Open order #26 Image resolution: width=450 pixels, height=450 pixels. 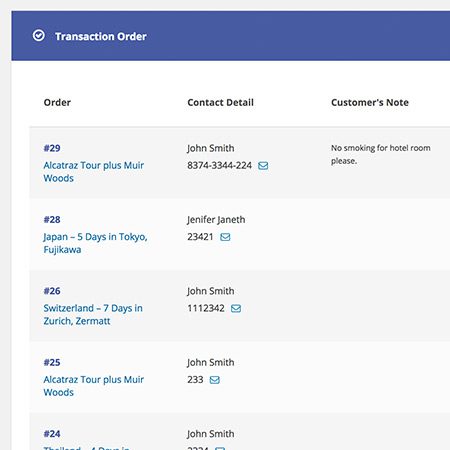52,291
